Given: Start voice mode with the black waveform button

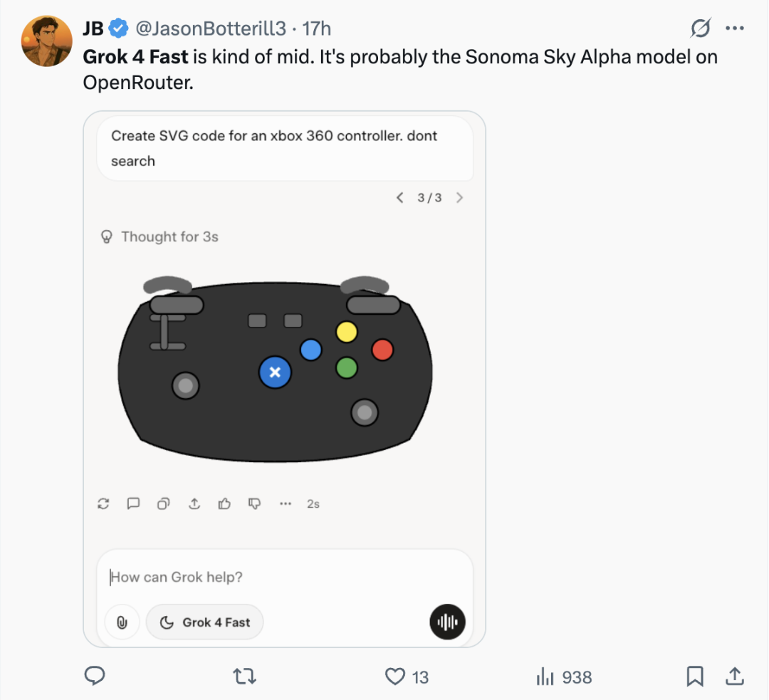Looking at the screenshot, I should [x=447, y=622].
